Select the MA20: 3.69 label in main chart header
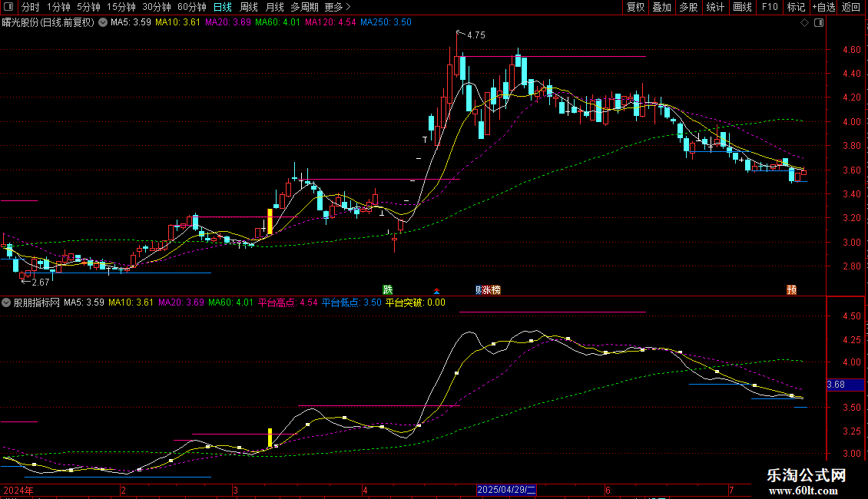The image size is (868, 499). (228, 23)
